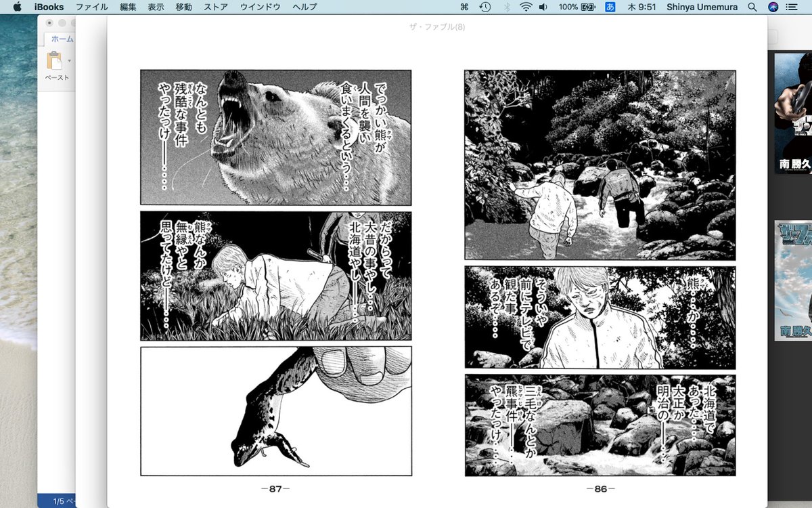Click the ペースト clipboard icon in Word
Screen dimensions: 812x508
pos(54,61)
